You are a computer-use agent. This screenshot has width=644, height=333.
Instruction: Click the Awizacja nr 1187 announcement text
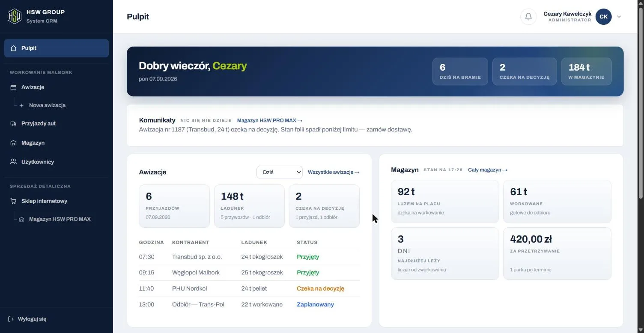tap(276, 129)
